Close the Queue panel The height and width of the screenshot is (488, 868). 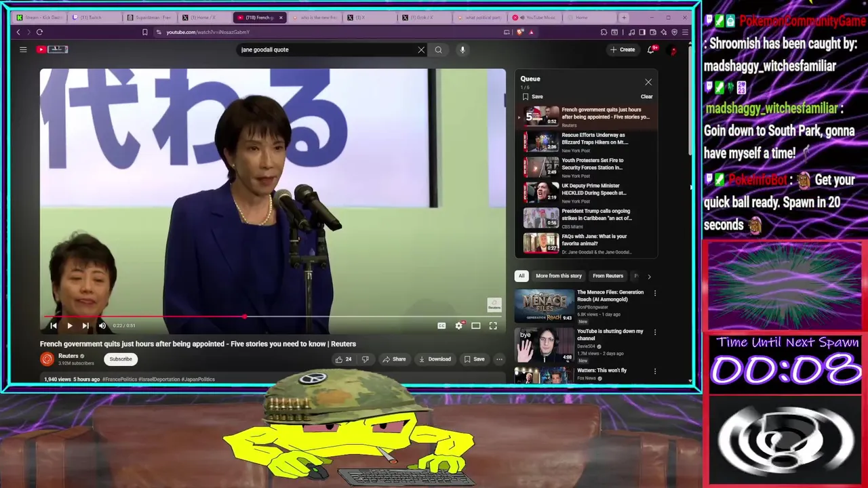648,82
